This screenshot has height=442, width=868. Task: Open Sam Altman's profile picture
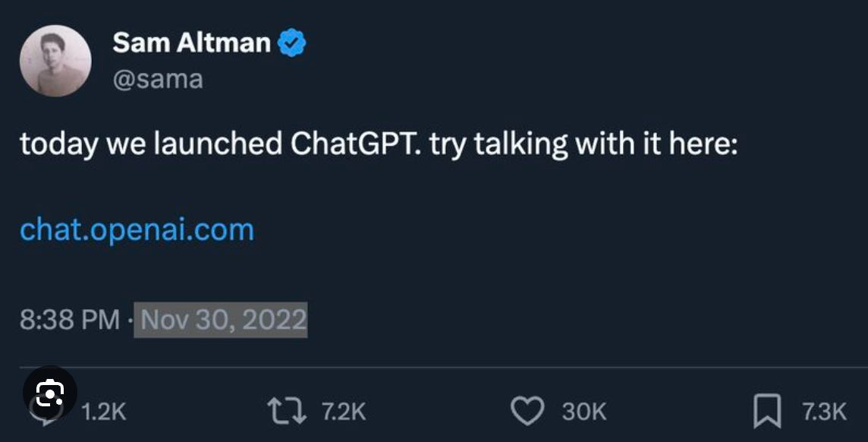55,61
